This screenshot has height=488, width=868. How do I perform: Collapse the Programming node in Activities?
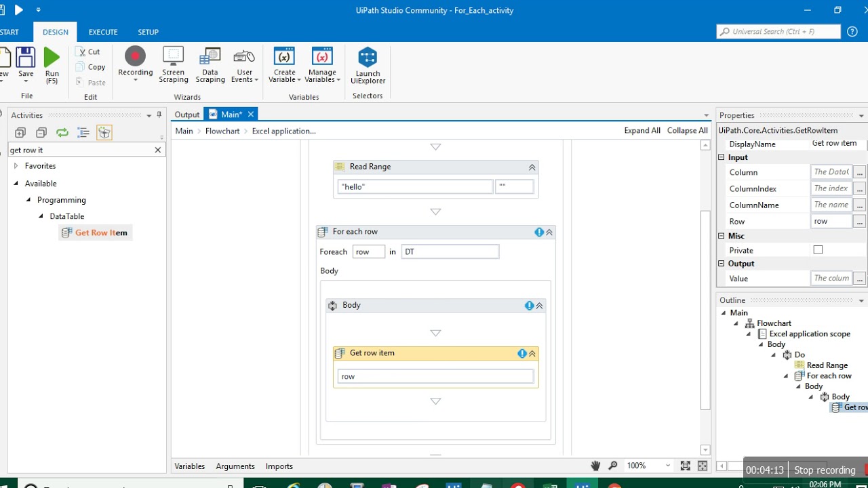point(28,200)
